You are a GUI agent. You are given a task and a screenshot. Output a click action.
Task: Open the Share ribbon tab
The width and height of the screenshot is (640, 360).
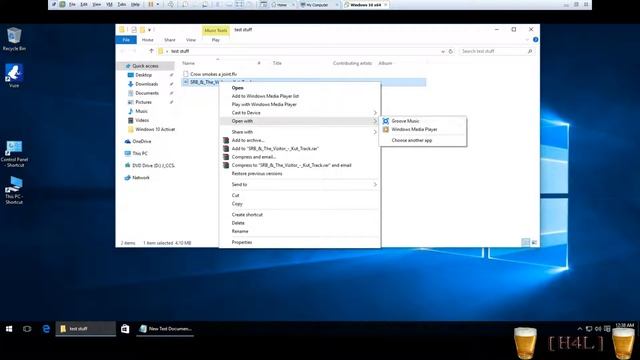[x=169, y=40]
